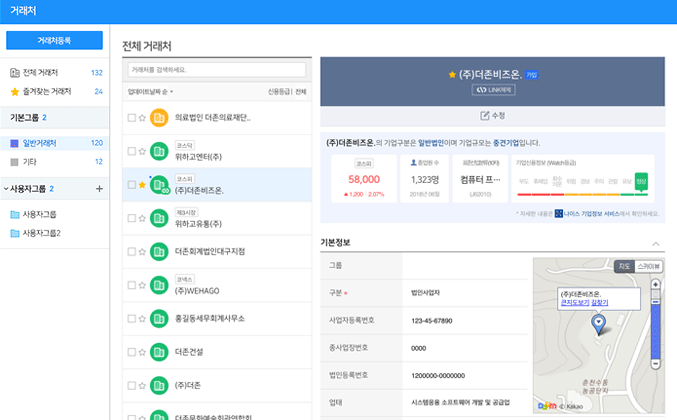
Task: Favorite (주)WEHAGO with star
Action: click(x=142, y=285)
